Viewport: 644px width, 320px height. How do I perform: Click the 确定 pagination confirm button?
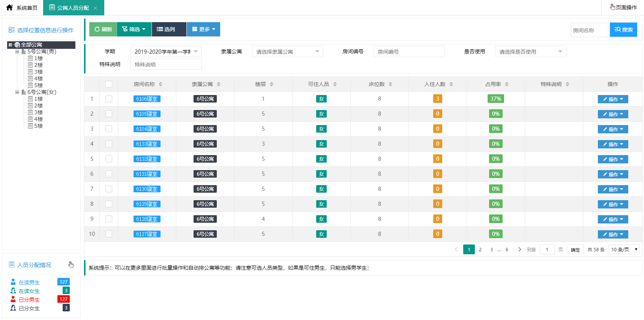click(575, 249)
